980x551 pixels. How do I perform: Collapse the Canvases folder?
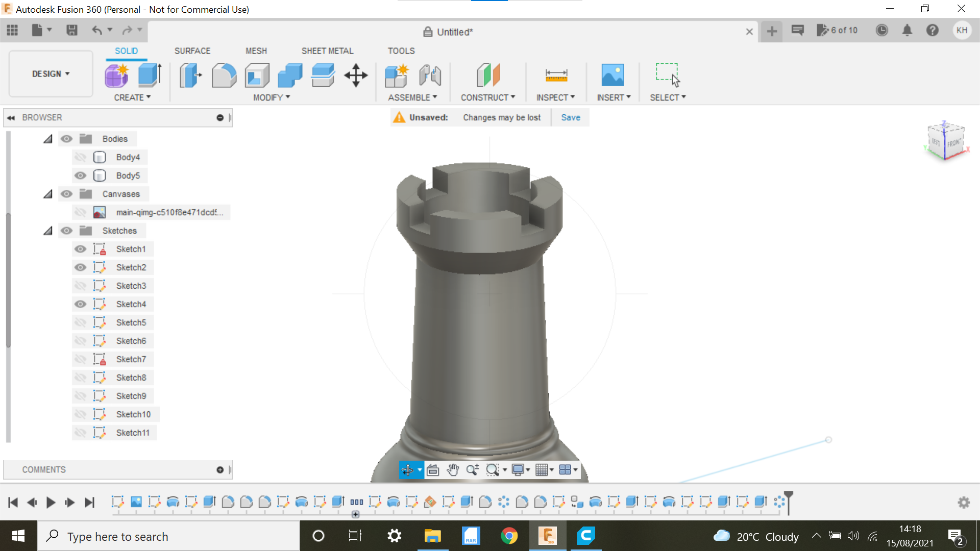click(48, 194)
